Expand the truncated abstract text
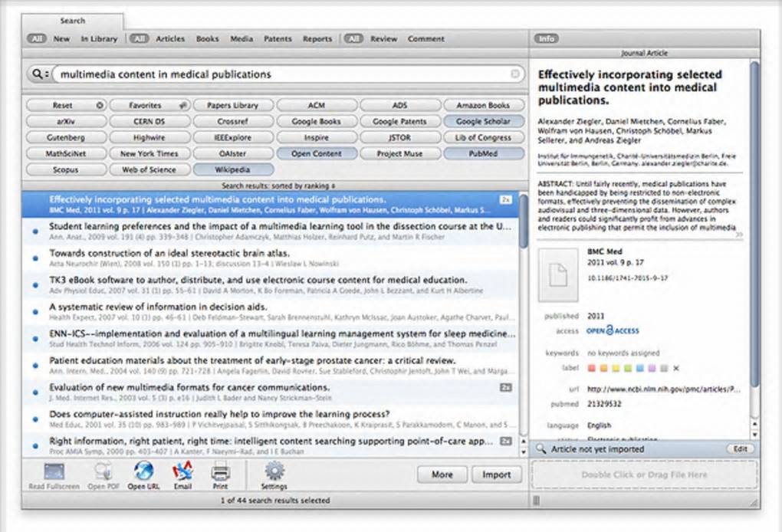Image resolution: width=782 pixels, height=532 pixels. 739,234
